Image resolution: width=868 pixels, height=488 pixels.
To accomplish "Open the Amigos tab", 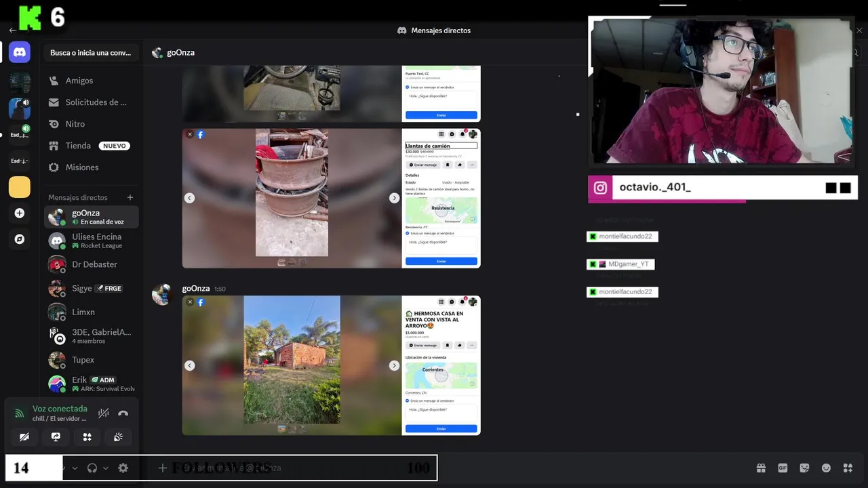I will (92, 81).
